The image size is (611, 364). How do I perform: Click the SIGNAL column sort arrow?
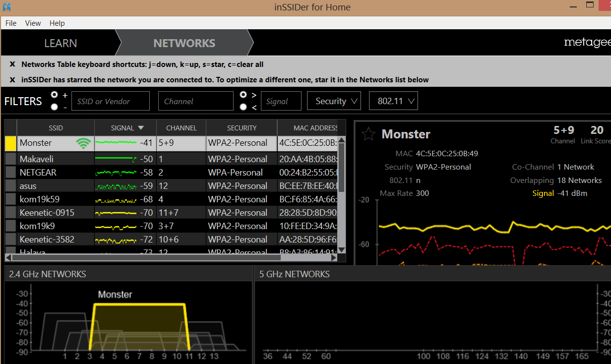pyautogui.click(x=141, y=128)
